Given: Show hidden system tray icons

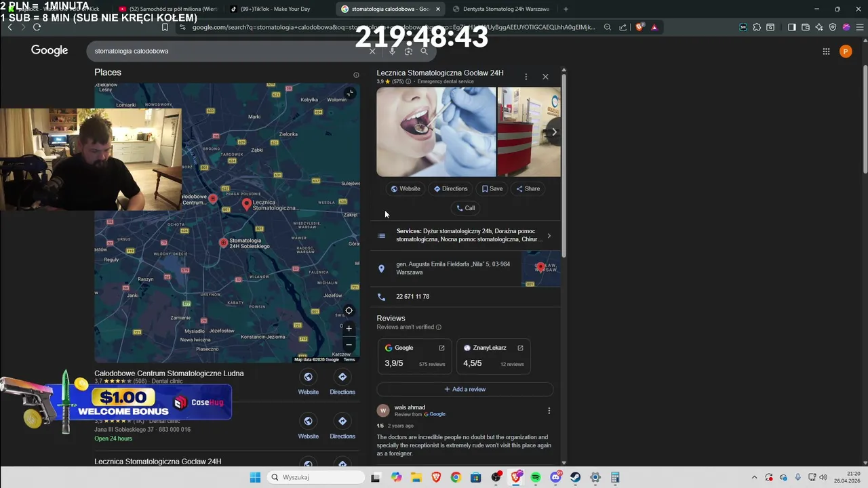Looking at the screenshot, I should coord(754,477).
